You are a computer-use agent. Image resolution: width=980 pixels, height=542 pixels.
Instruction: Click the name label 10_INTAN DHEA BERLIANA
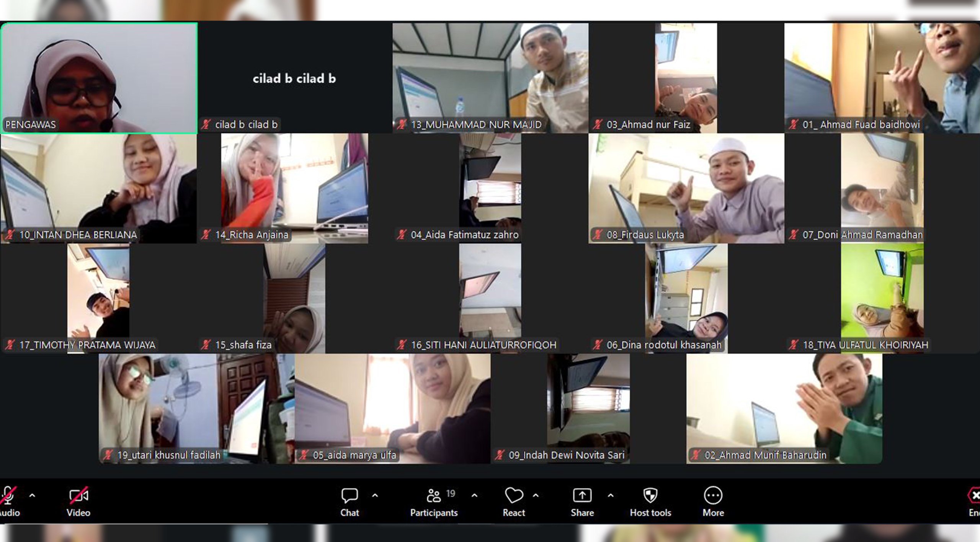pos(78,235)
